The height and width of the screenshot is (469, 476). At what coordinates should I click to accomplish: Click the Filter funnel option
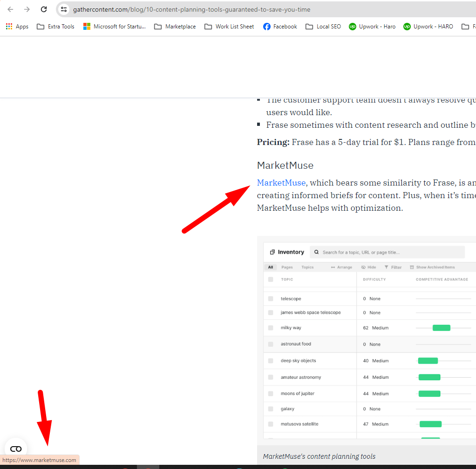tap(393, 267)
